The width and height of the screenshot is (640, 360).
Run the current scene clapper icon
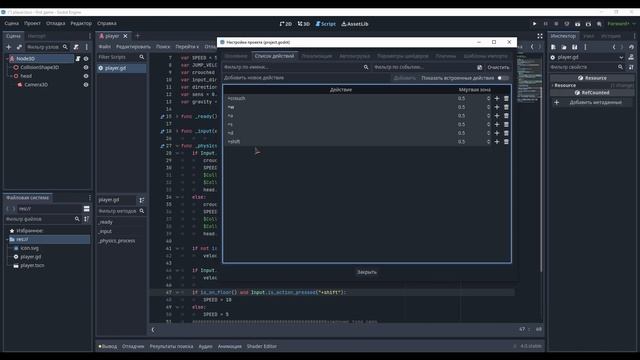click(578, 24)
